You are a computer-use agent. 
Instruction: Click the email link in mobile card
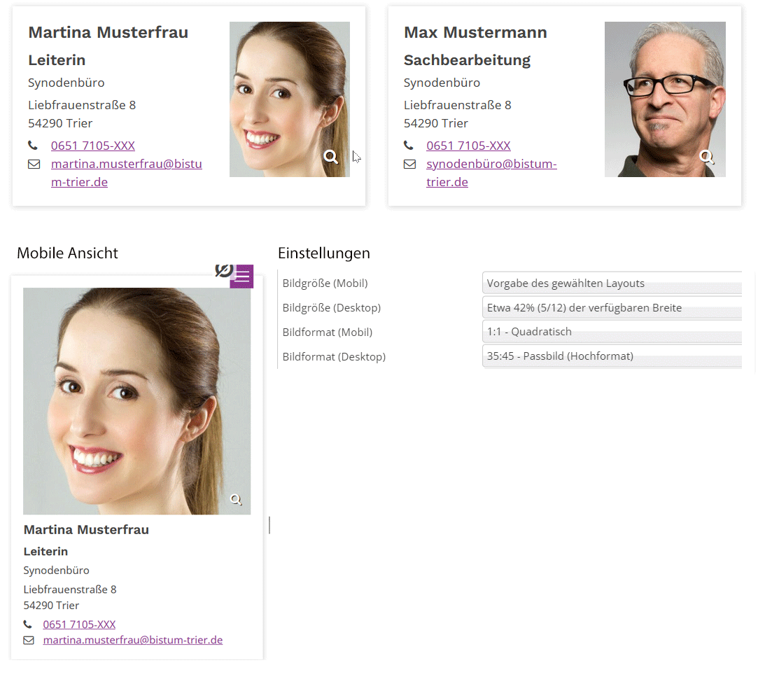pos(133,640)
